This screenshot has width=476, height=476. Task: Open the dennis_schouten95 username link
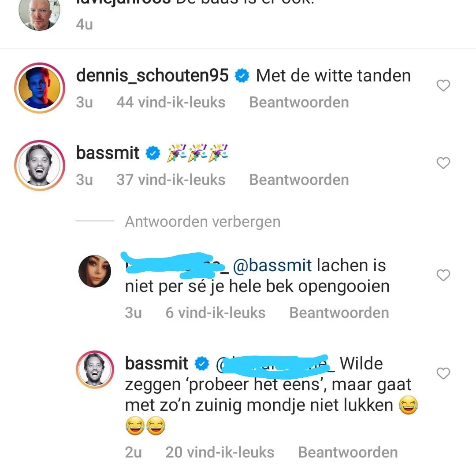[x=152, y=76]
